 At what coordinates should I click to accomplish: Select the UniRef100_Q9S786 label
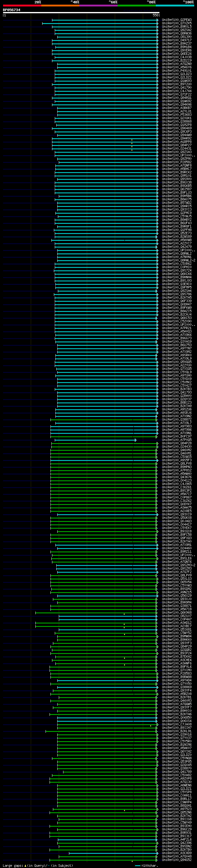pyautogui.click(x=177, y=294)
